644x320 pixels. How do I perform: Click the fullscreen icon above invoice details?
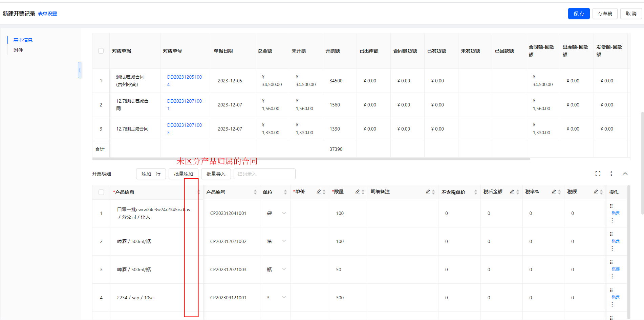[x=598, y=174]
